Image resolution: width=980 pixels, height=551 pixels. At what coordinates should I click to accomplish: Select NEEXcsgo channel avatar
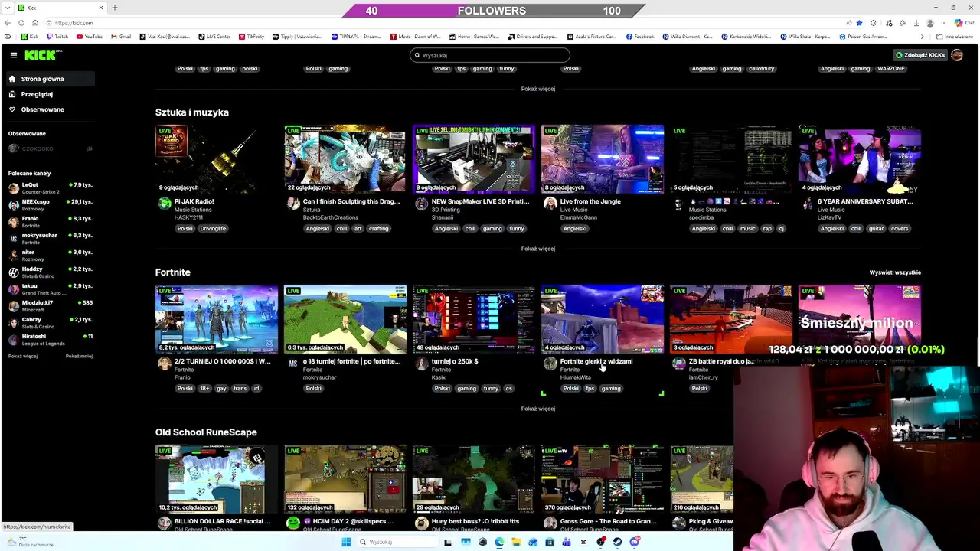(x=14, y=205)
